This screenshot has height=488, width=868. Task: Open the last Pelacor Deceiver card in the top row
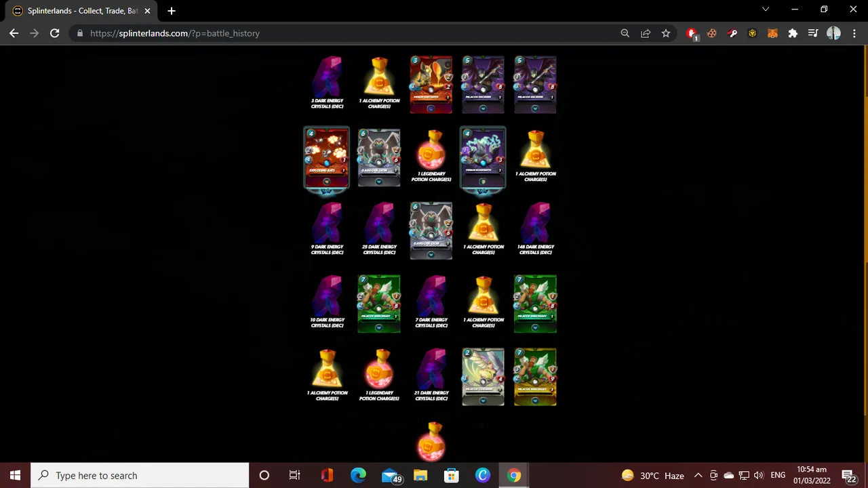tap(536, 85)
